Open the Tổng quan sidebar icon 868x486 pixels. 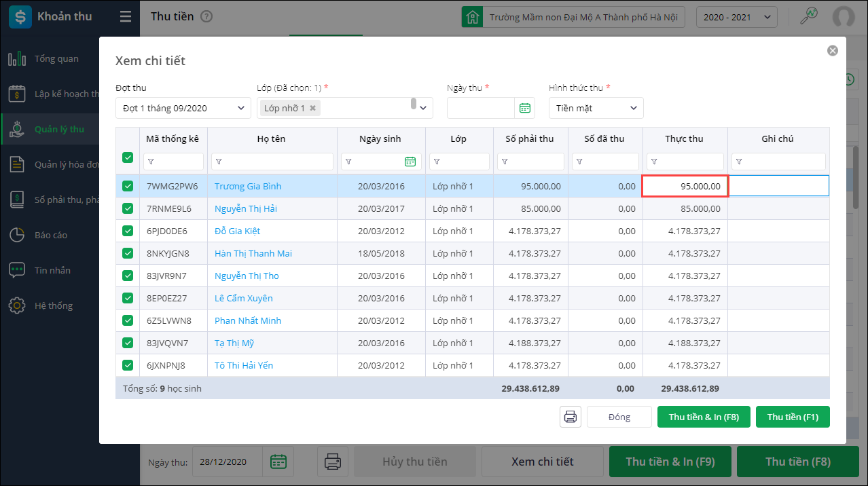coord(17,58)
